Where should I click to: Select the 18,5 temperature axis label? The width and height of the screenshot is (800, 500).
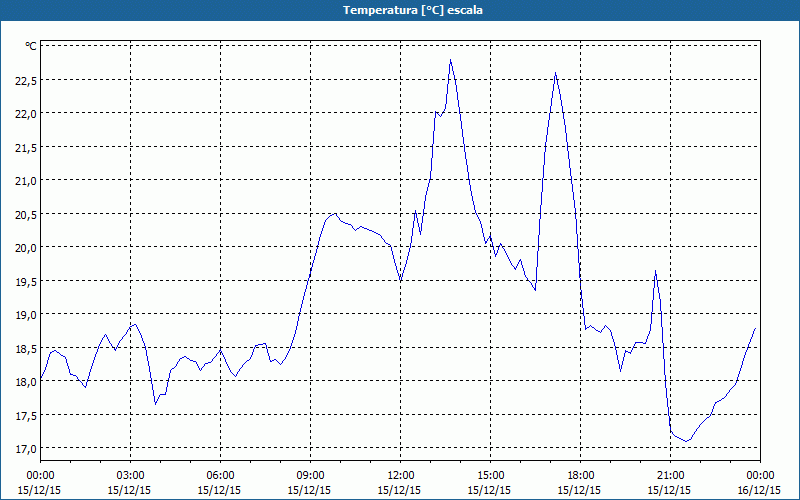point(26,348)
